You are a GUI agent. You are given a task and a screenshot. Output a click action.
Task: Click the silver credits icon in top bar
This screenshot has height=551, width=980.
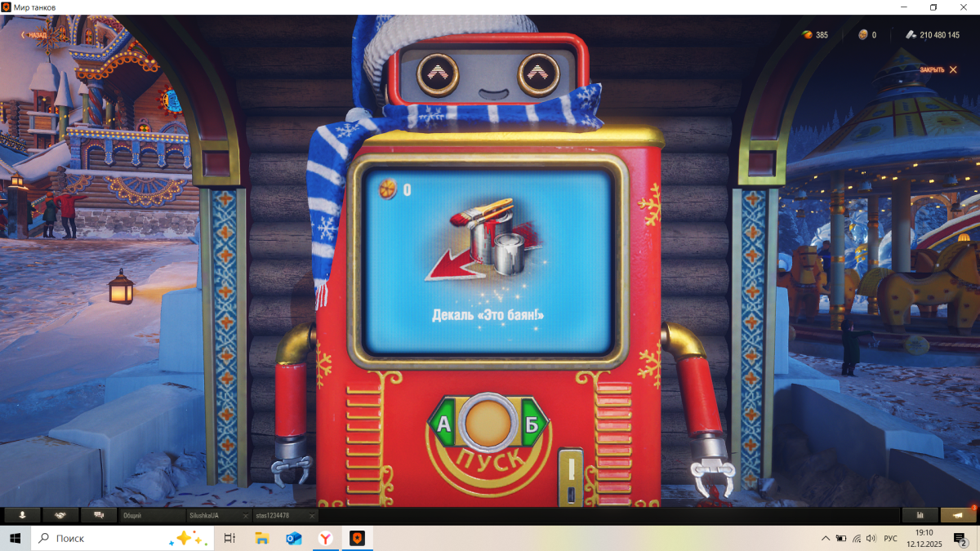click(911, 35)
